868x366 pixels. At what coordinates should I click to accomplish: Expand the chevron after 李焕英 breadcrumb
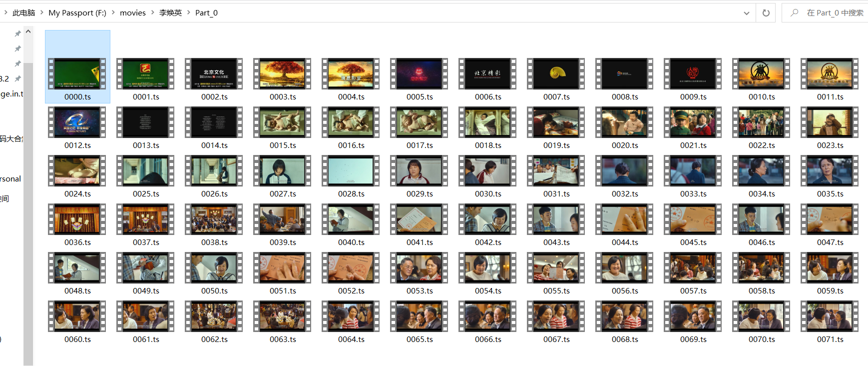coord(189,12)
